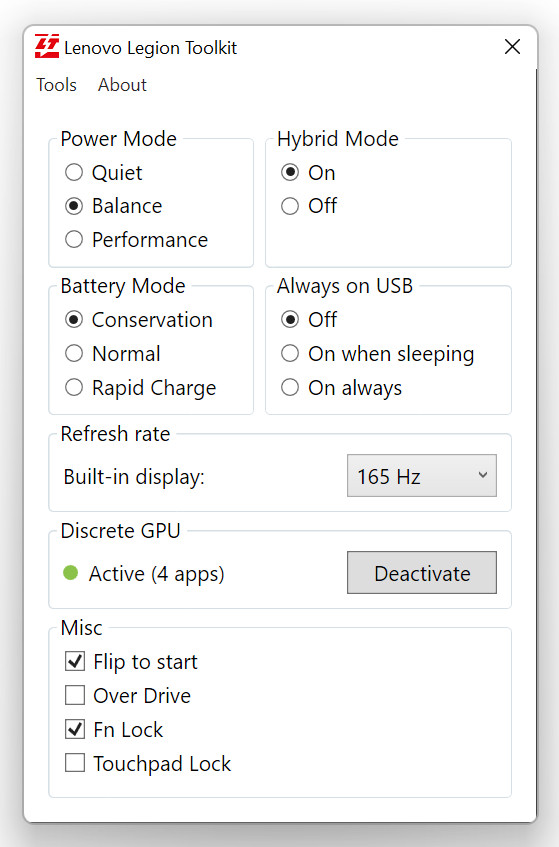The image size is (559, 847).
Task: Close the Legion Toolkit window
Action: point(512,47)
